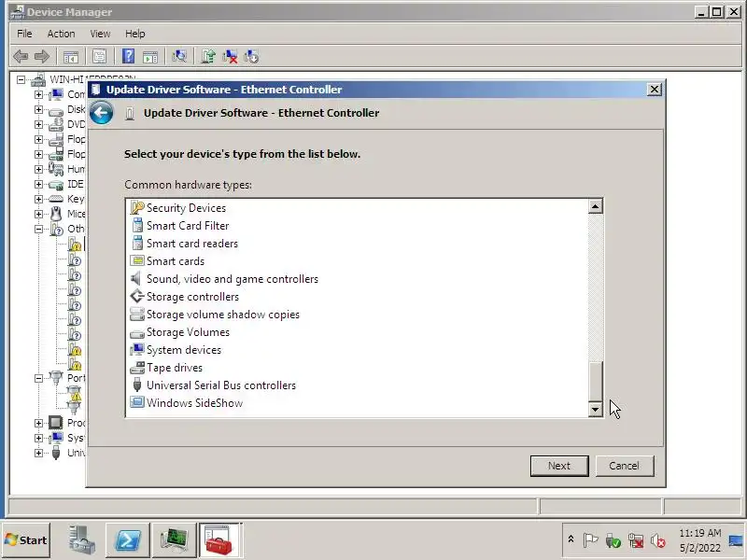Cancel the Update Driver Software wizard
Viewport: 747px width, 560px height.
[x=624, y=466]
